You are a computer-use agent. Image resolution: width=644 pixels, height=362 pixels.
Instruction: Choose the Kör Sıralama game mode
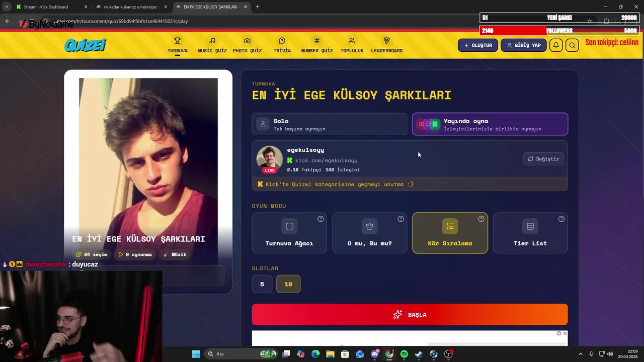click(x=450, y=233)
